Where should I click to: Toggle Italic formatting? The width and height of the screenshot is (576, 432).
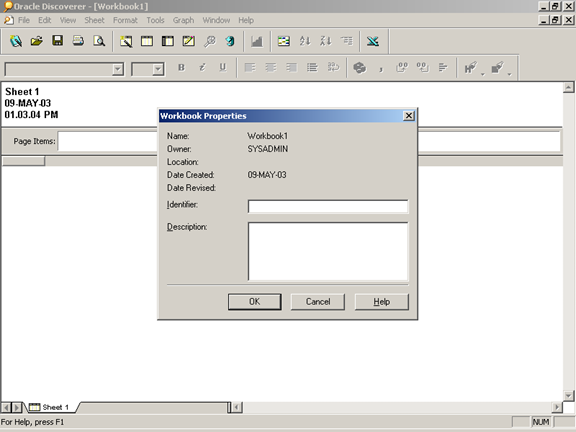click(x=202, y=68)
